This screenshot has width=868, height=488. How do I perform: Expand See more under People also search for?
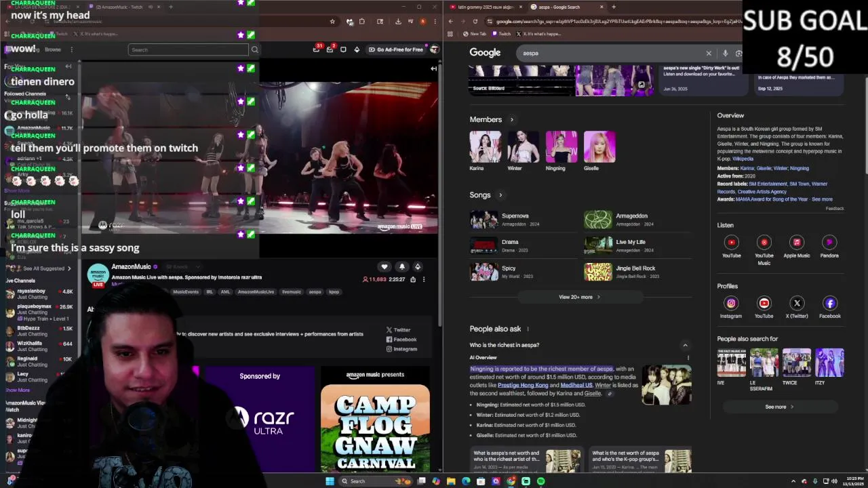tap(779, 407)
